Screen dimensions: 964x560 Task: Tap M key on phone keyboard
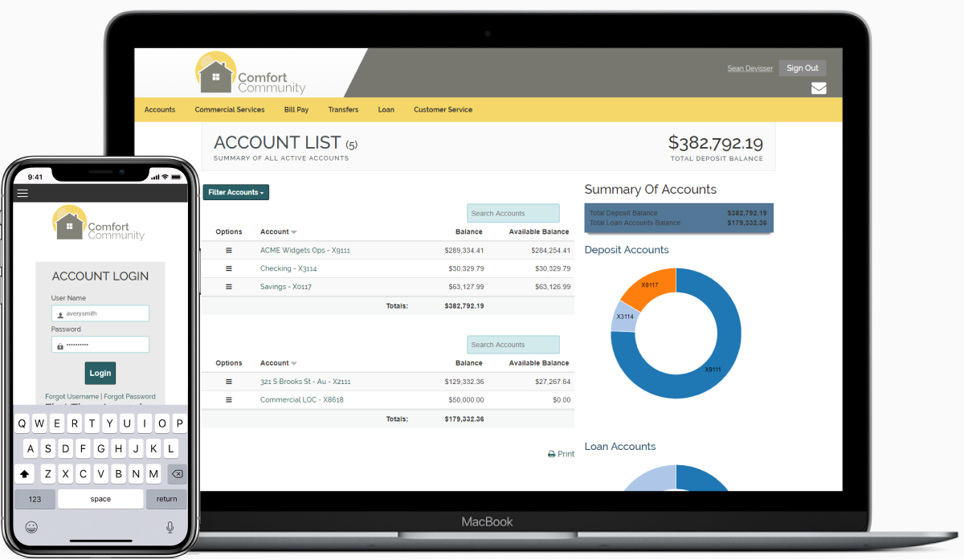(153, 474)
